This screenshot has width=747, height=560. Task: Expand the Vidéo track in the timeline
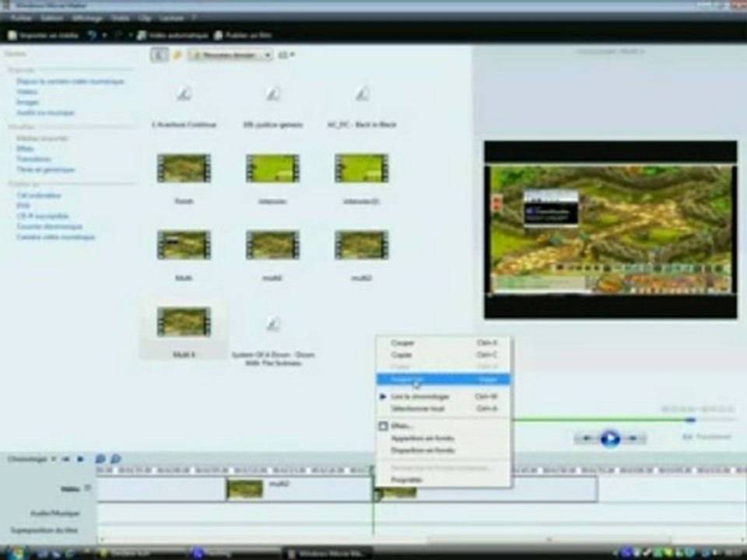[x=88, y=488]
